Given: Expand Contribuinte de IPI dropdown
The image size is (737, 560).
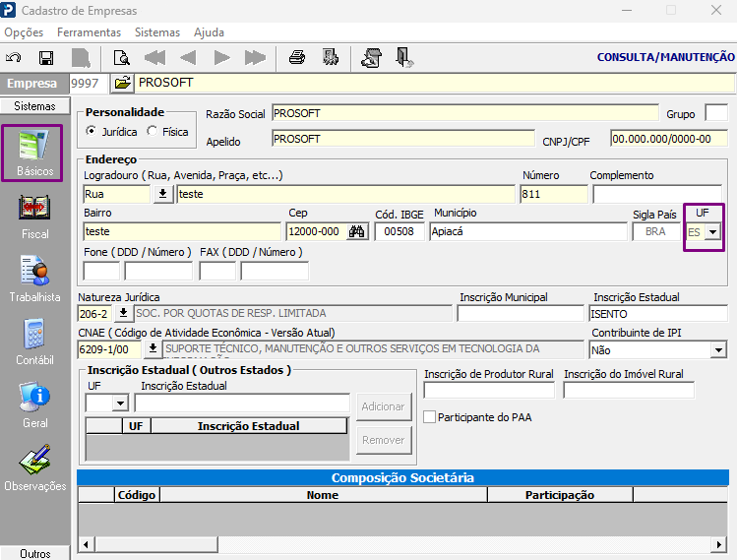Looking at the screenshot, I should (x=718, y=350).
